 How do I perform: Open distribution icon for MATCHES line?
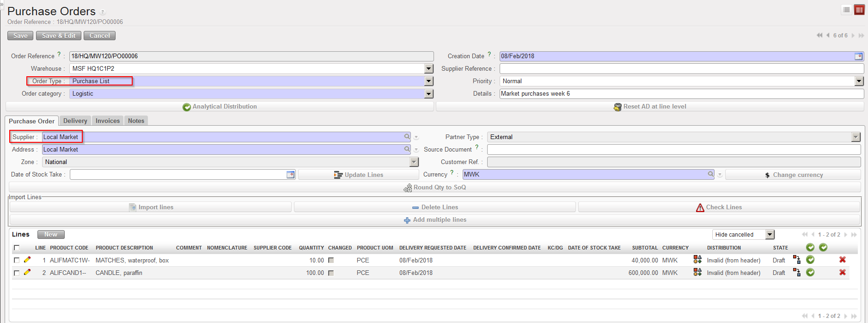697,260
